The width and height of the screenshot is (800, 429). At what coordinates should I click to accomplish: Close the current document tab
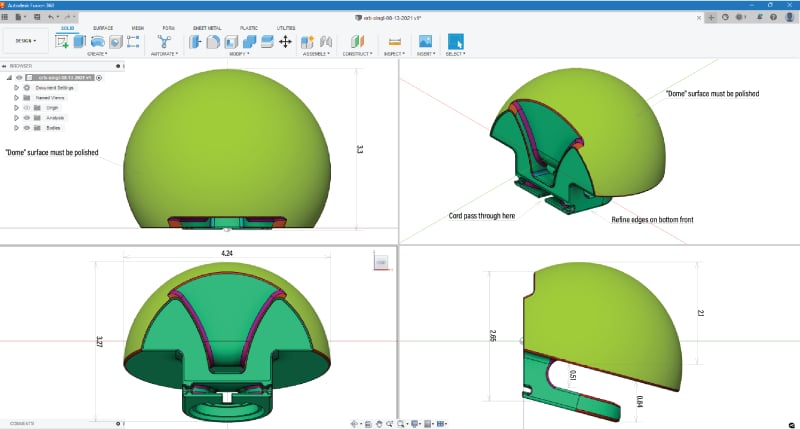[699, 18]
